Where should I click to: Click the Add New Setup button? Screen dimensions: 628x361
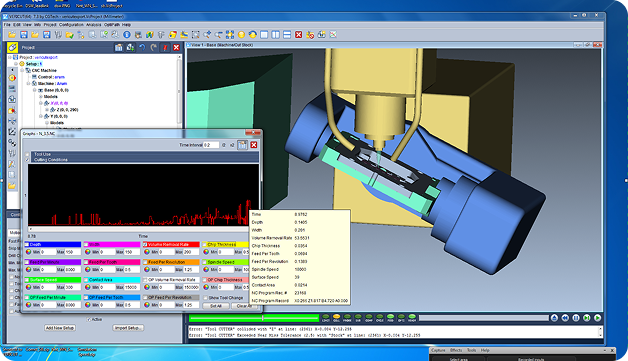(x=60, y=328)
